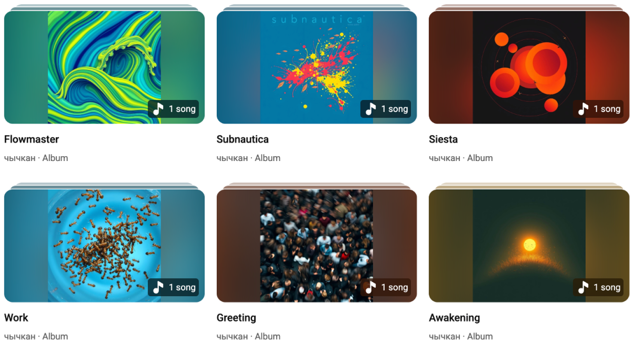The width and height of the screenshot is (644, 343).
Task: Click the music note icon on Subnautica
Action: coord(371,109)
